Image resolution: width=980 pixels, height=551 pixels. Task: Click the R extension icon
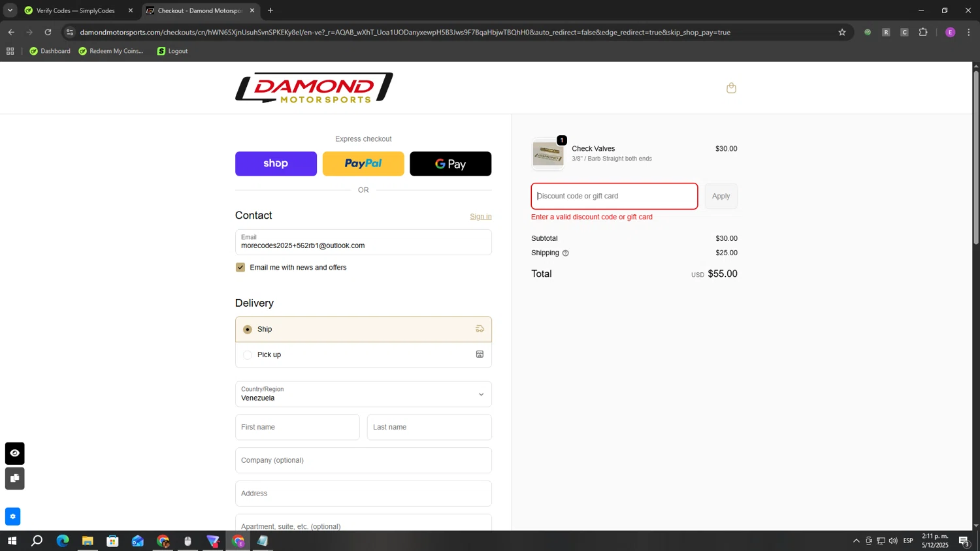click(886, 32)
